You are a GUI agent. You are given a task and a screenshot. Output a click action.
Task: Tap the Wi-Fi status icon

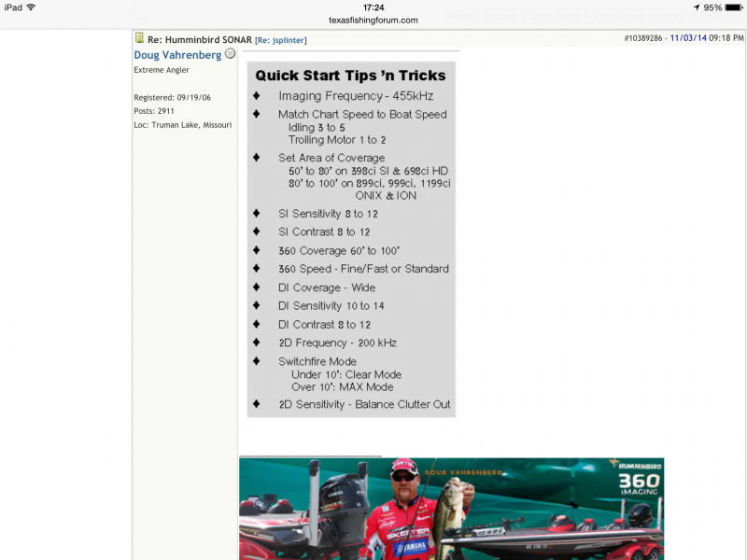tap(31, 7)
